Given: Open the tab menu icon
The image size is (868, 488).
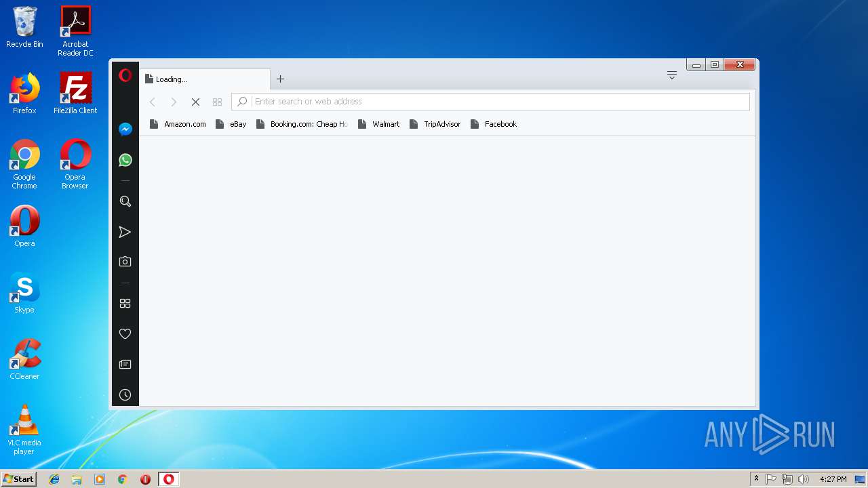Looking at the screenshot, I should [x=672, y=75].
